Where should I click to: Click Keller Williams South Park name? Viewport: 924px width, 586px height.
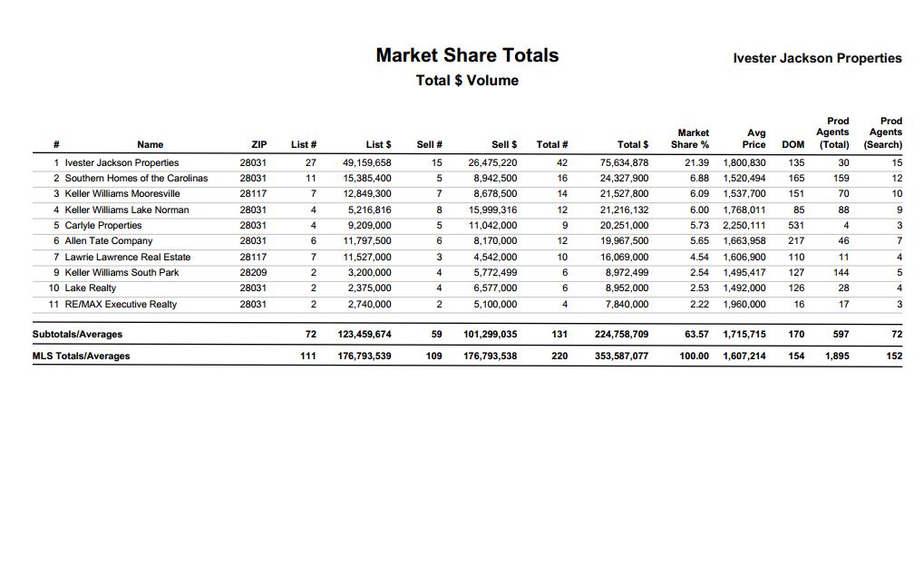pyautogui.click(x=122, y=272)
